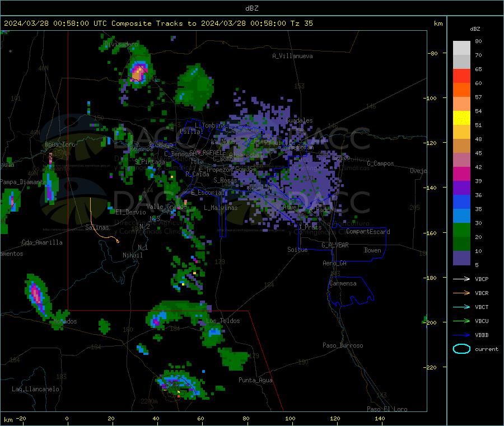Click the A_Villanueva location label
This screenshot has height=426, width=504.
click(292, 56)
